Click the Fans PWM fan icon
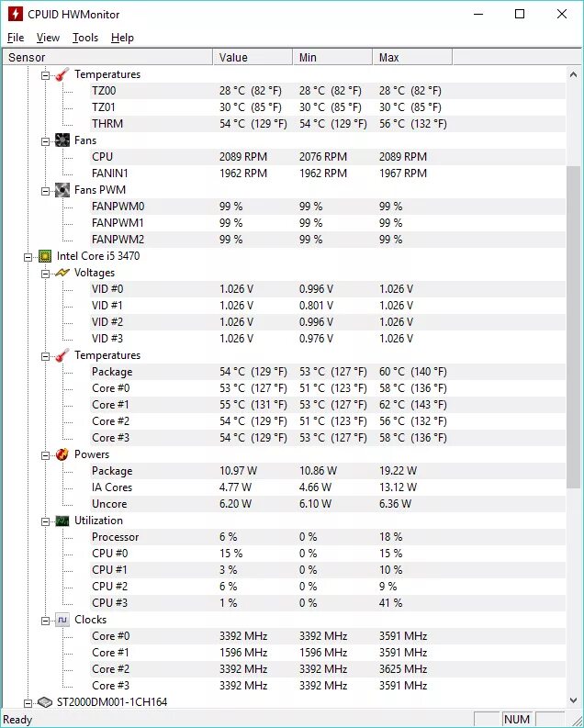 tap(62, 190)
